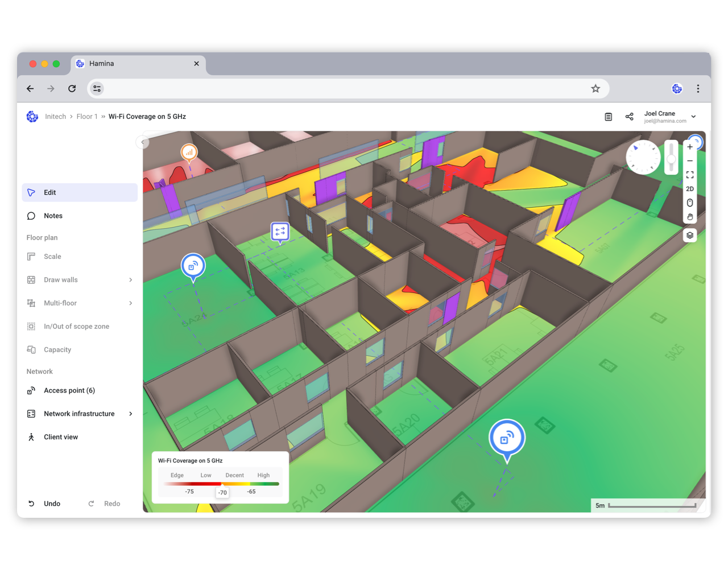
Task: Enable the pan hand mode
Action: coord(689,217)
